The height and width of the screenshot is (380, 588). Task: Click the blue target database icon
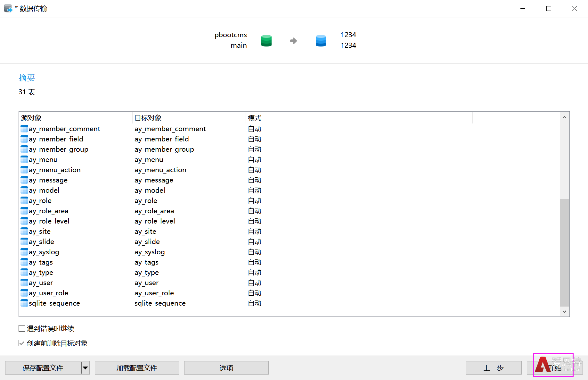pyautogui.click(x=321, y=41)
